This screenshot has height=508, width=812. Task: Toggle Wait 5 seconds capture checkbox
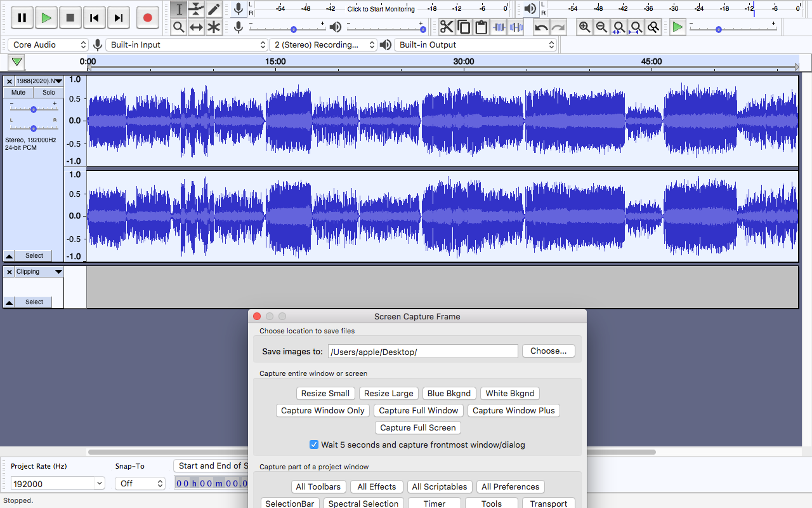pyautogui.click(x=314, y=444)
